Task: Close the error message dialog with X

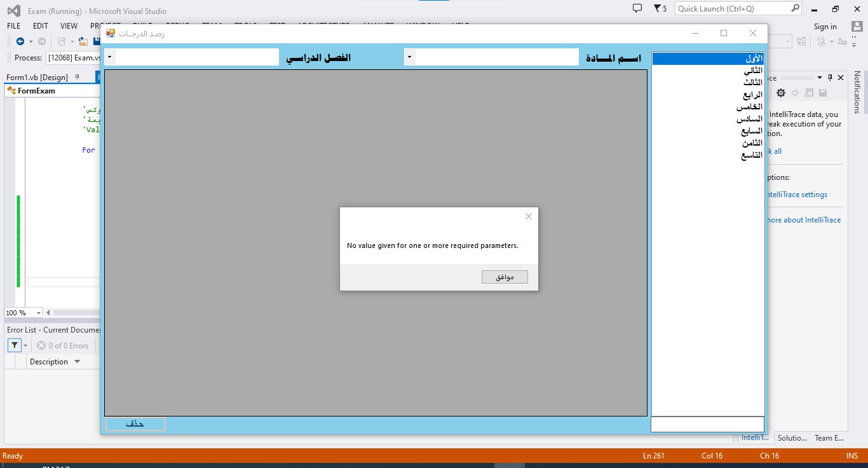Action: [528, 216]
